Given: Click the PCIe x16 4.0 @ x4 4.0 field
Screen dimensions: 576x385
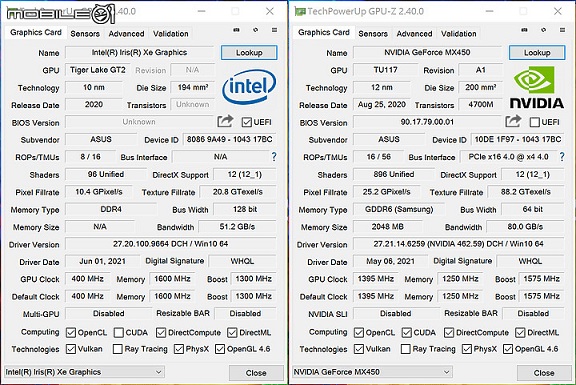Looking at the screenshot, I should click(508, 157).
